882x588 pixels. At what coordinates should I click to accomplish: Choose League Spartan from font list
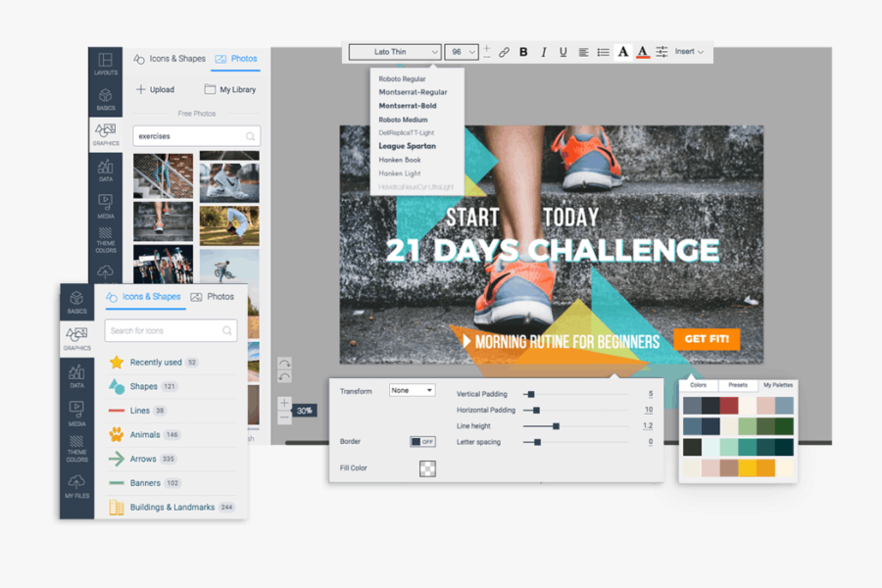407,146
